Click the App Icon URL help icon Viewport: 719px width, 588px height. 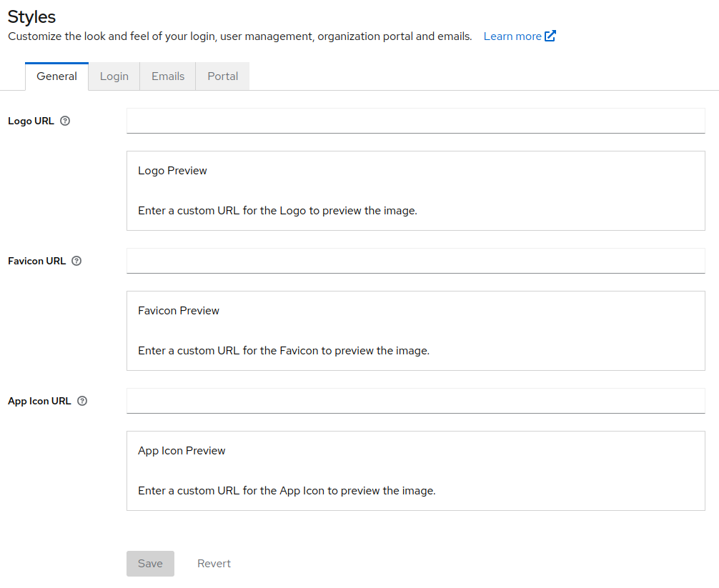[x=82, y=402]
